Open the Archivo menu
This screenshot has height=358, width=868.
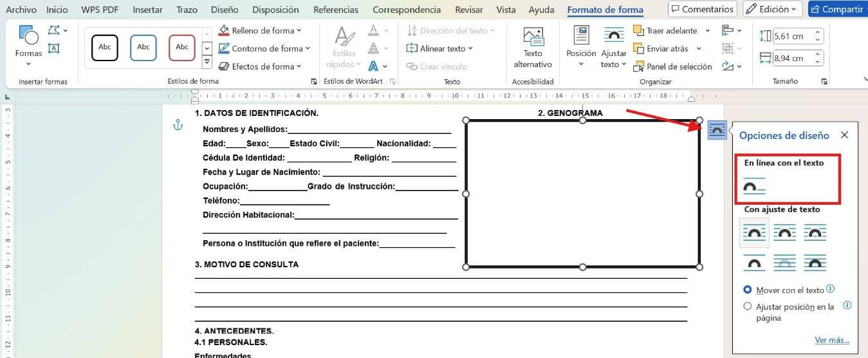coord(21,10)
